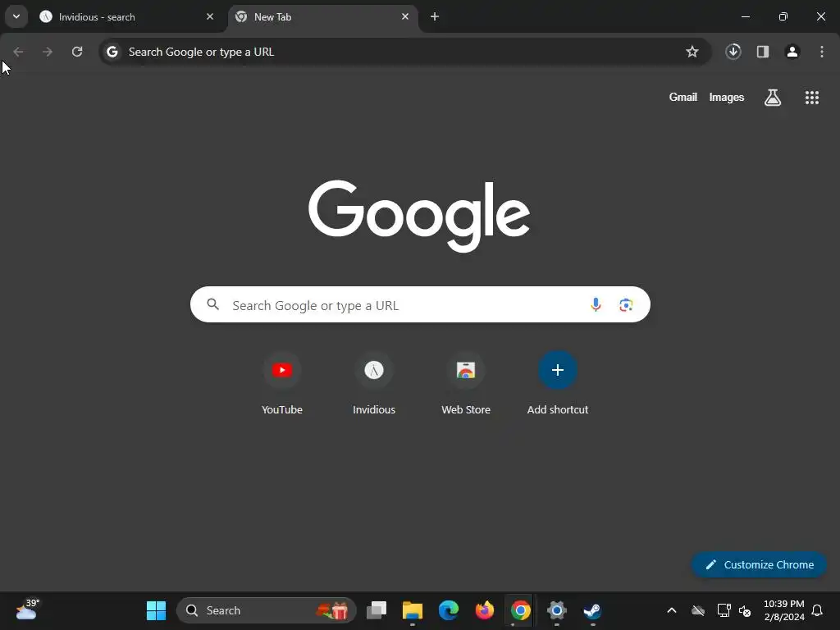Open the network tray icon
Image resolution: width=840 pixels, height=630 pixels.
pos(724,610)
